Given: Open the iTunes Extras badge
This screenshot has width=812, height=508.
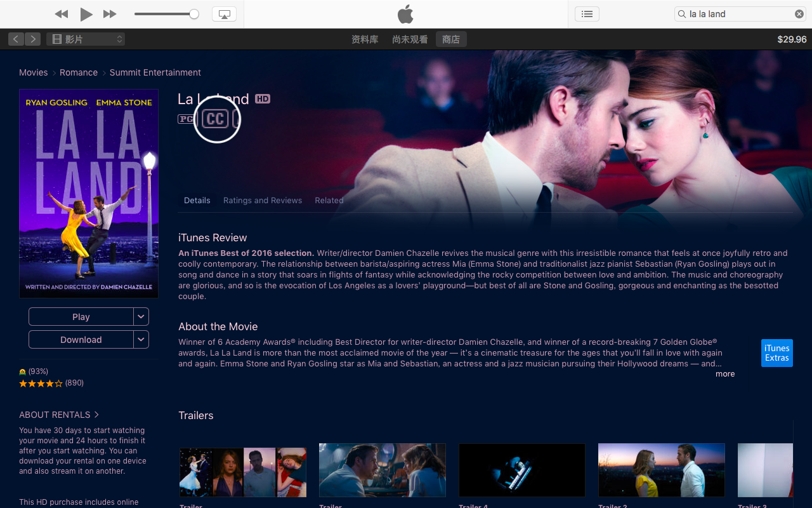Looking at the screenshot, I should (777, 353).
